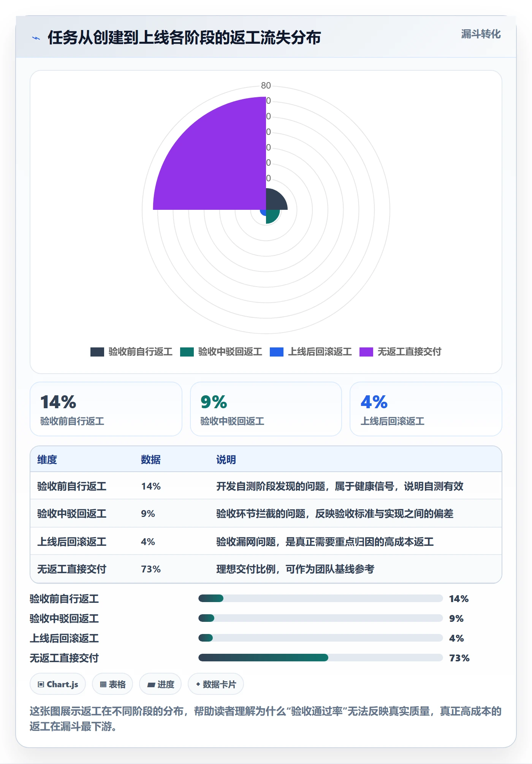Select the 数据卡片 tag chip
Image resolution: width=532 pixels, height=764 pixels.
(216, 684)
